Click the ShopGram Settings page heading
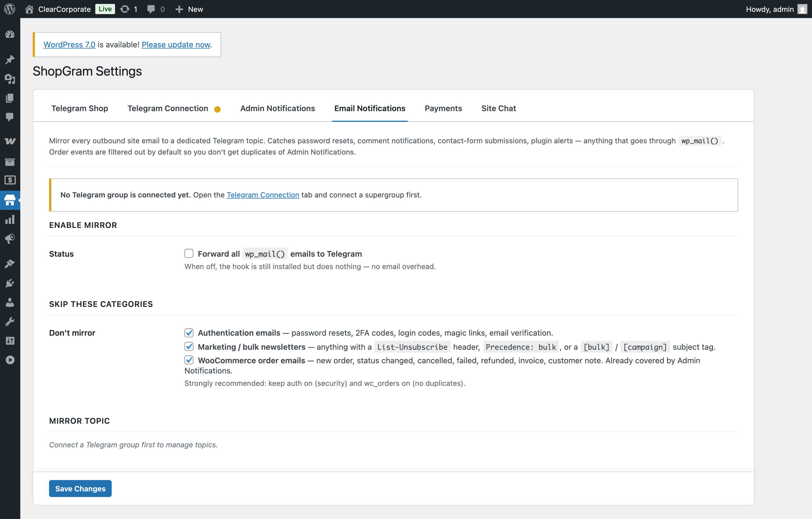 tap(87, 71)
